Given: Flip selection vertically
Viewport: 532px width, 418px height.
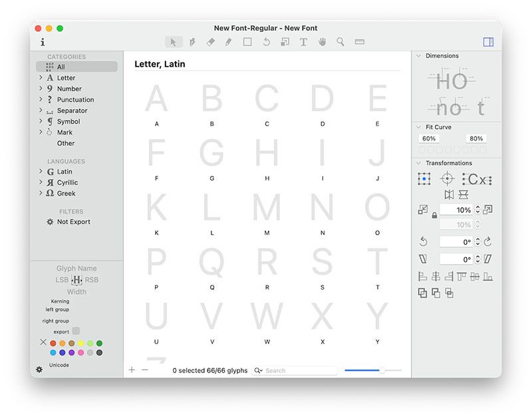Looking at the screenshot, I should (464, 194).
